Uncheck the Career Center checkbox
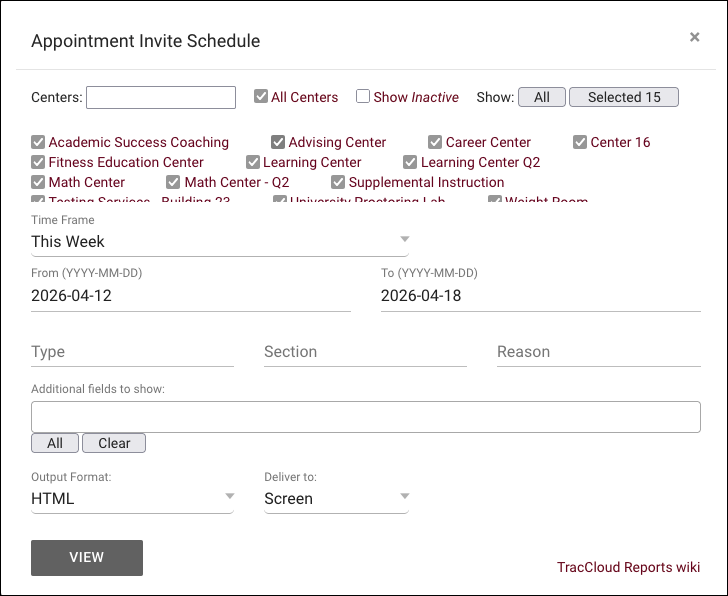Viewport: 728px width, 596px height. tap(435, 142)
